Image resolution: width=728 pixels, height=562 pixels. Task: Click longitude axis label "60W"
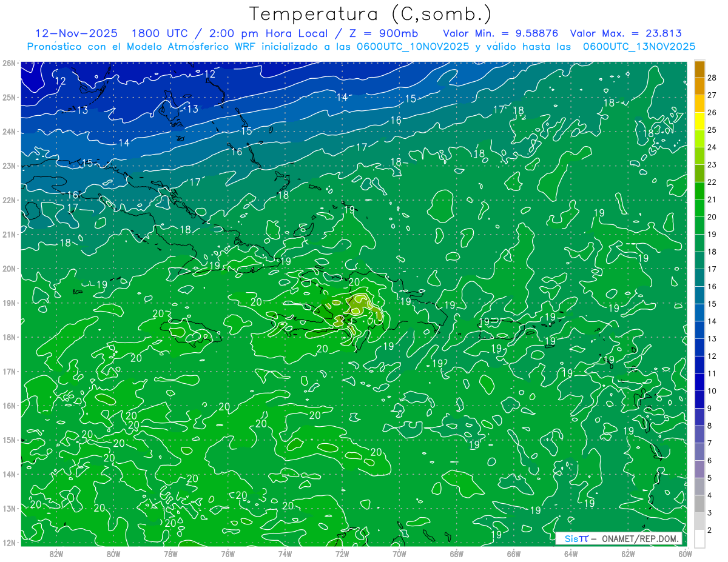(x=685, y=554)
